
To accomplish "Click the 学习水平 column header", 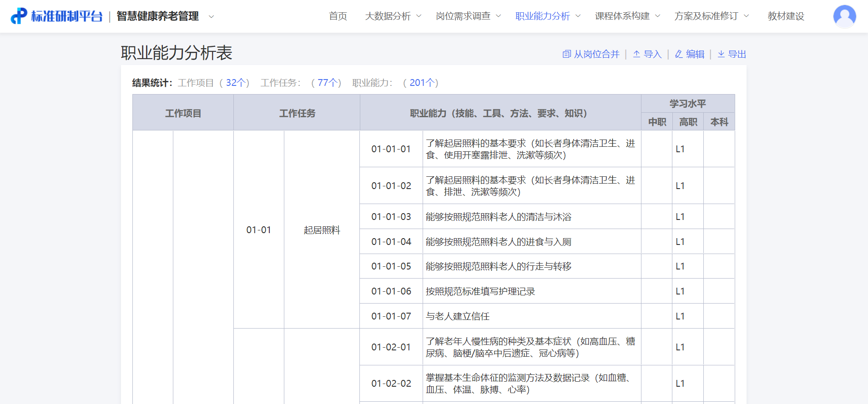I will (688, 104).
